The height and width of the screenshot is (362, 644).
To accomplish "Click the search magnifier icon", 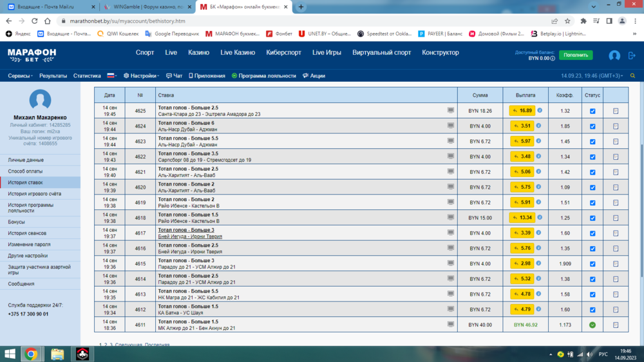I will coord(632,75).
